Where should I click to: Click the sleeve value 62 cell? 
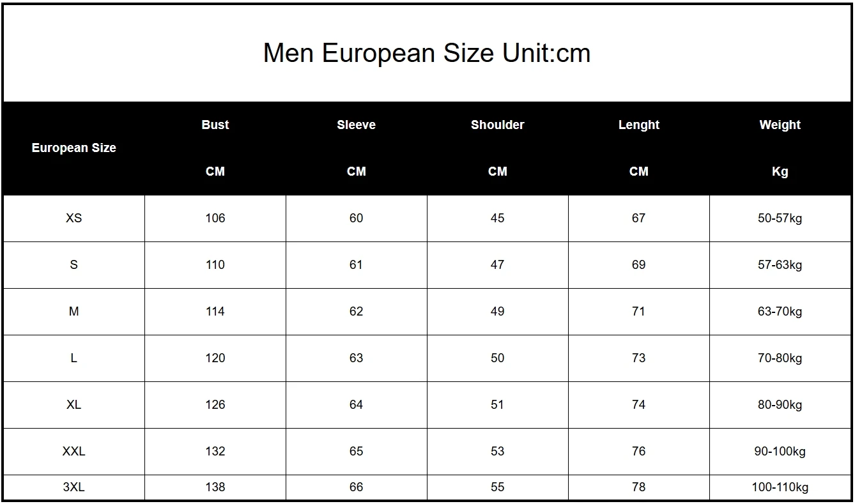pos(356,312)
